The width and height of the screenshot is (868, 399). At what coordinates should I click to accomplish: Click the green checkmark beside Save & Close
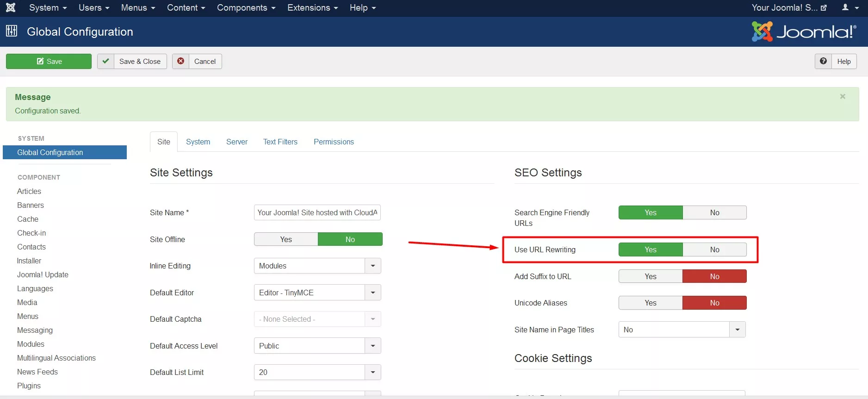(x=105, y=61)
